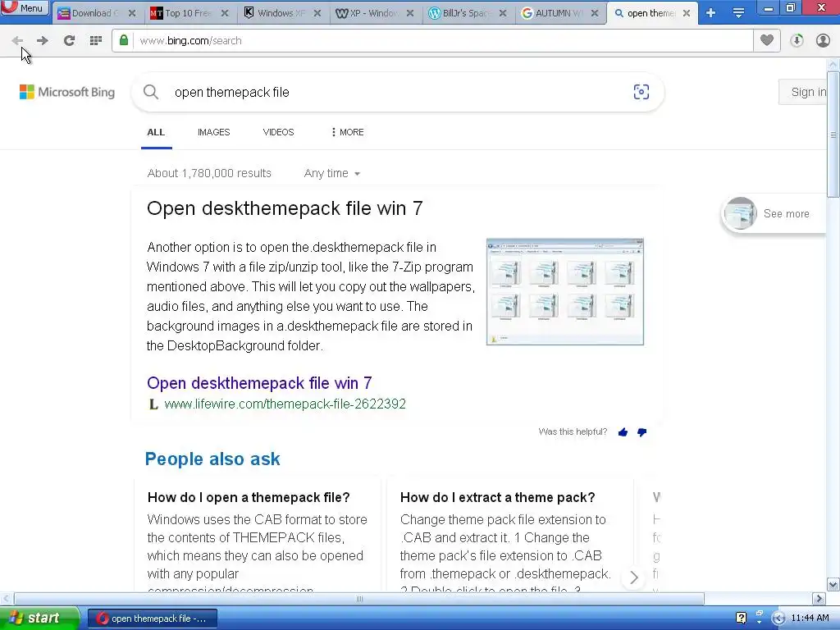Open the downloads icon in toolbar
This screenshot has height=630, width=840.
click(x=797, y=41)
